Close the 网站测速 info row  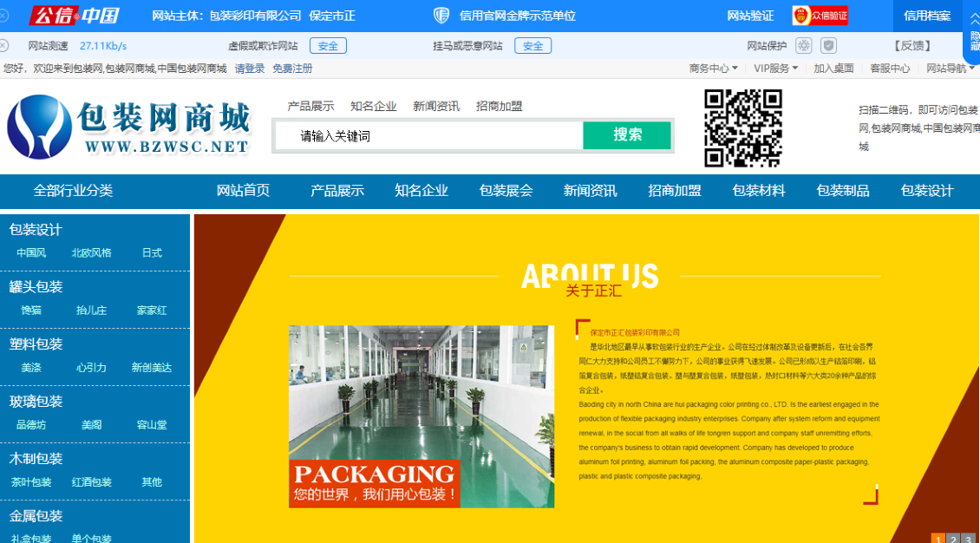tap(3, 46)
